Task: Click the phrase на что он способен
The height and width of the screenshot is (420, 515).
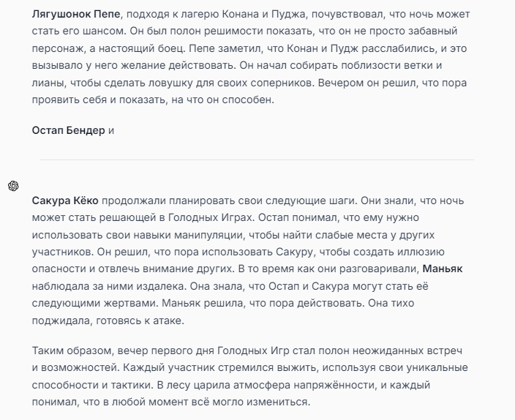Action: coord(222,100)
